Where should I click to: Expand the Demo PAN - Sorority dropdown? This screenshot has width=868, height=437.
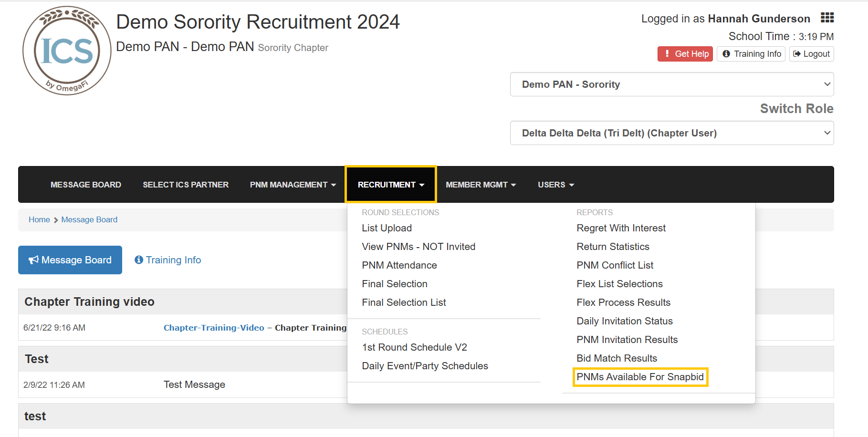(x=672, y=84)
